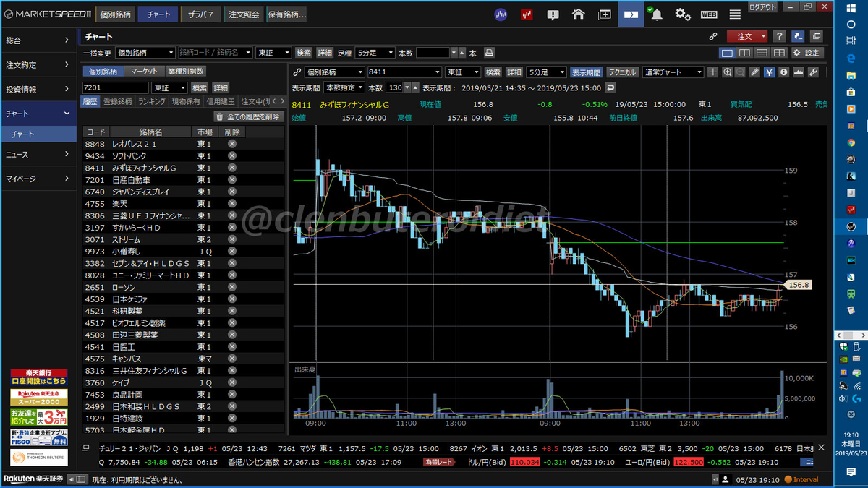Open the red candlestick chart icon in top bar

(527, 14)
